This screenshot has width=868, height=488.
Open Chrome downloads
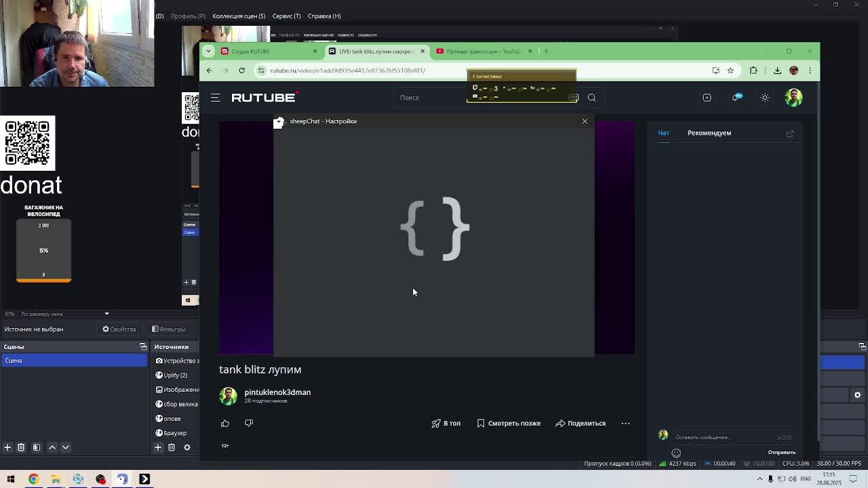tap(777, 70)
